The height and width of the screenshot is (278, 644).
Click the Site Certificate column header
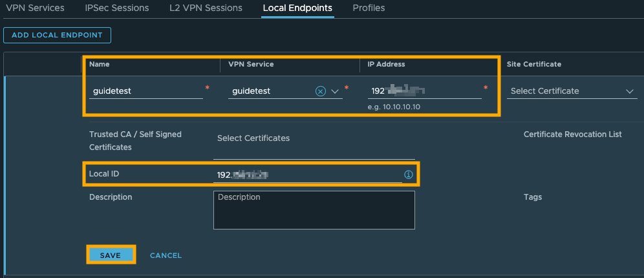[534, 64]
